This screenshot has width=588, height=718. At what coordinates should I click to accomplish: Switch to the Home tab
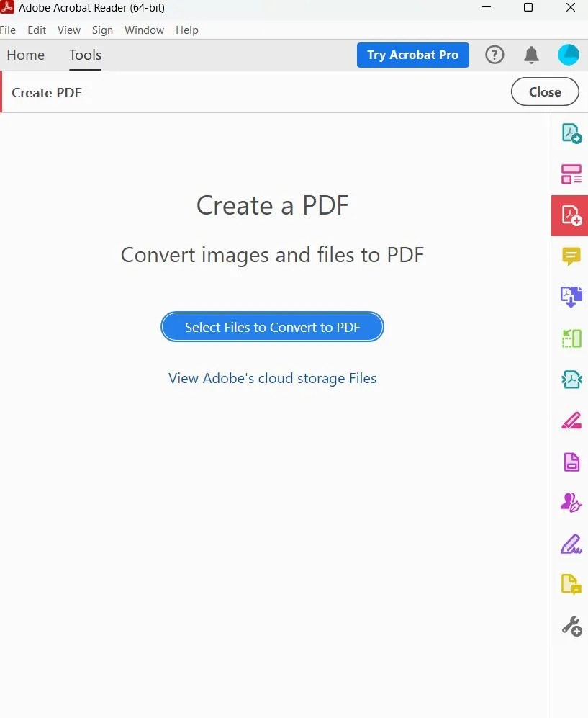26,55
